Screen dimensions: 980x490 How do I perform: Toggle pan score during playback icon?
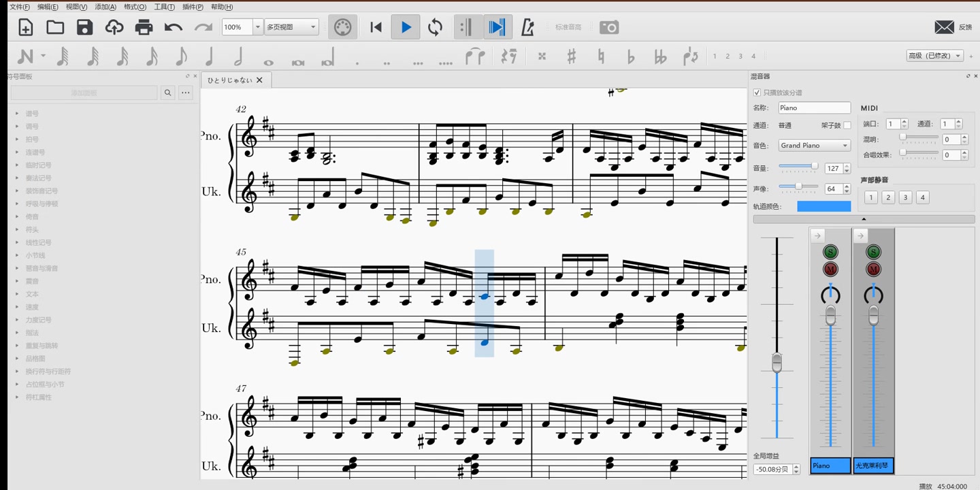pyautogui.click(x=497, y=27)
